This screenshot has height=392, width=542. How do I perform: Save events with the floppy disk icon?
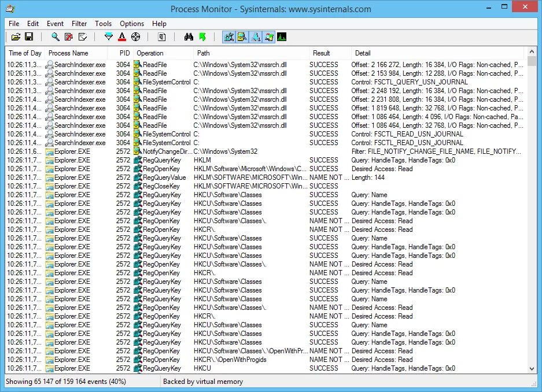tap(29, 36)
